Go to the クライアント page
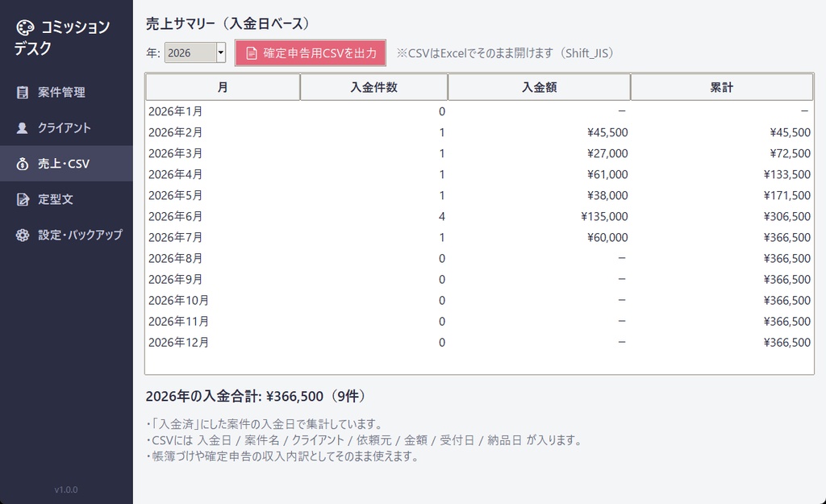This screenshot has height=504, width=826. [66, 128]
